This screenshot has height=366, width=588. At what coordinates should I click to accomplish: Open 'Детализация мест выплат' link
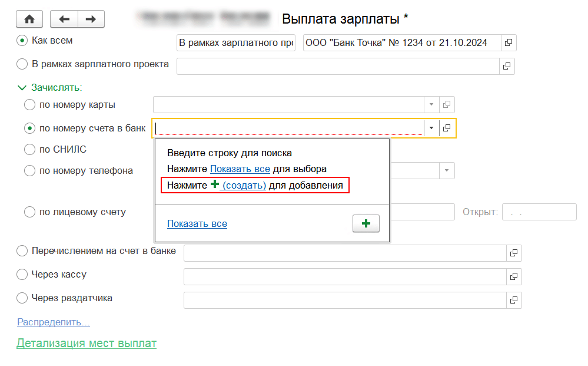tap(87, 343)
